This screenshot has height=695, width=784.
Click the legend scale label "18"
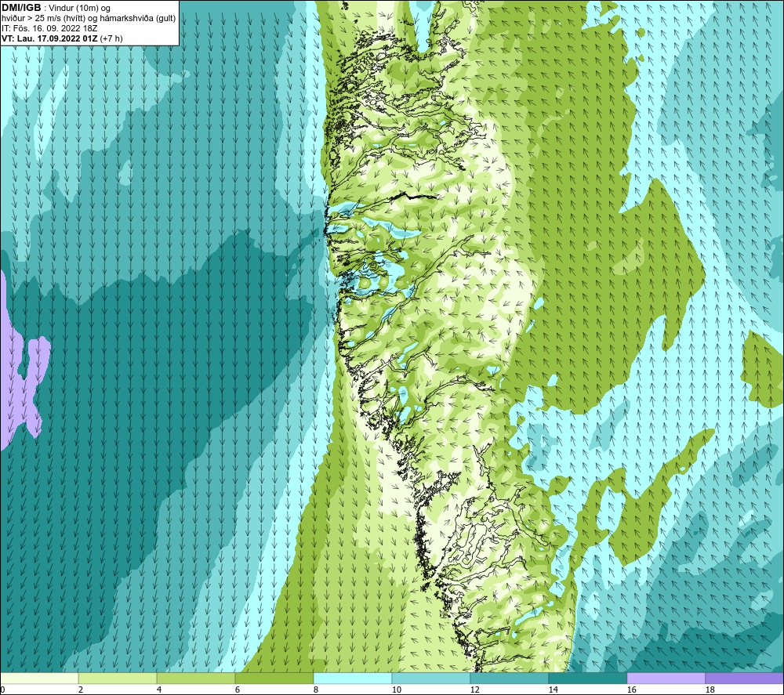(x=710, y=690)
